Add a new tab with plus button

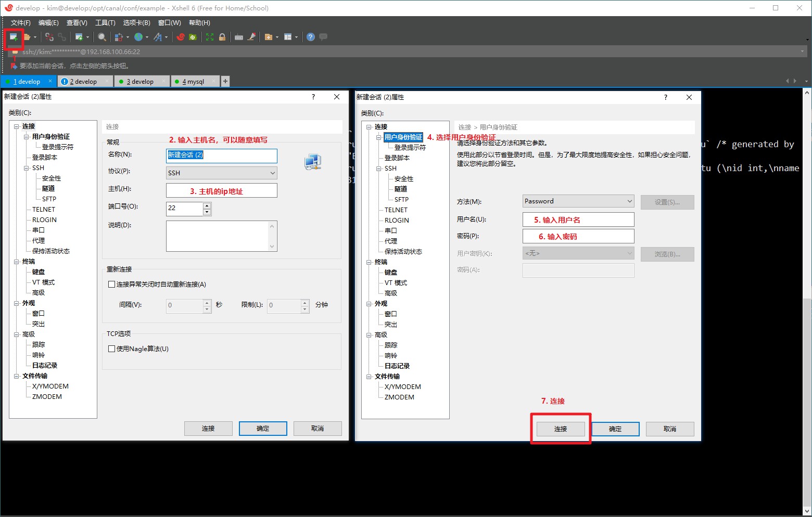[x=225, y=81]
